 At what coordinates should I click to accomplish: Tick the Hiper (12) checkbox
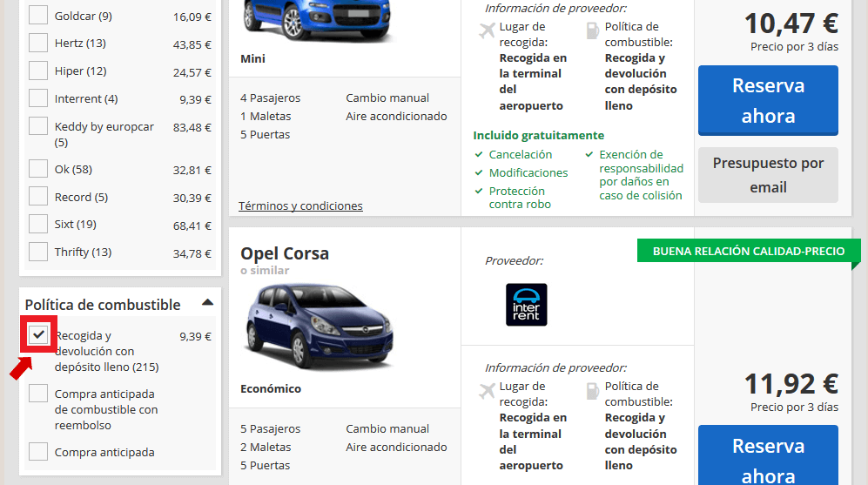[38, 71]
